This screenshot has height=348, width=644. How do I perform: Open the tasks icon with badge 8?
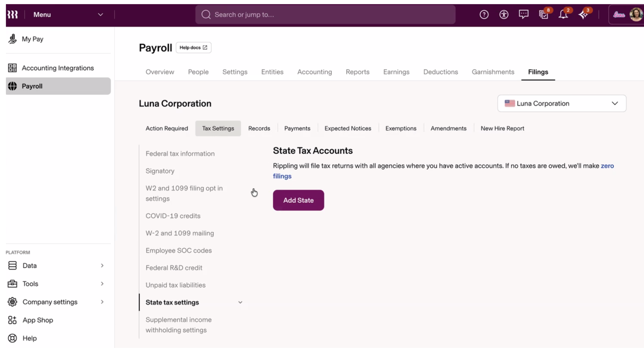544,14
